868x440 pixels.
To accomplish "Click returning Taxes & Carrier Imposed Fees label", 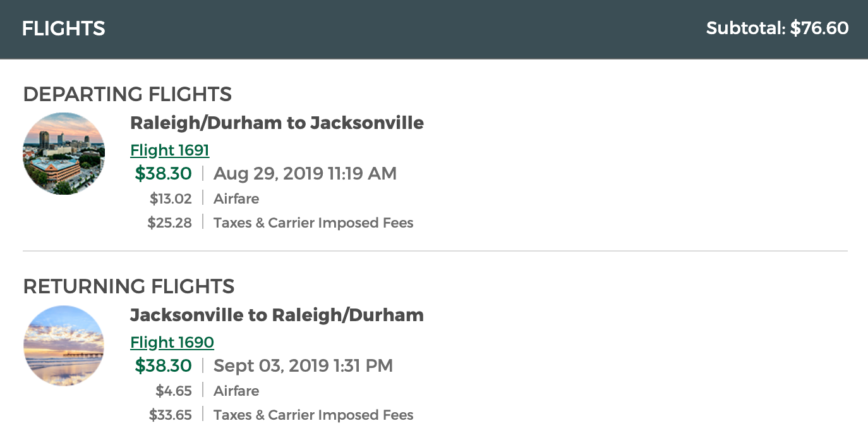I will click(x=313, y=415).
